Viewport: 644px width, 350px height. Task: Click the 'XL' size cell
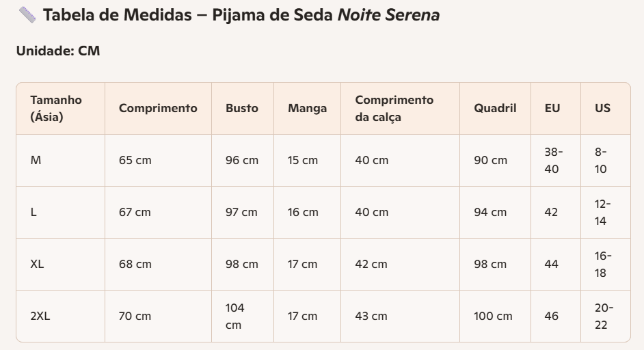(x=37, y=265)
